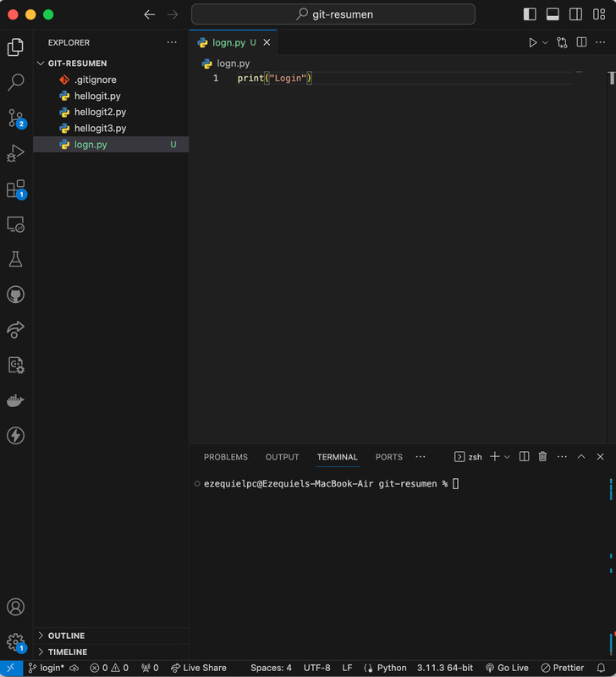Open Run and Debug view
616x677 pixels.
point(15,153)
